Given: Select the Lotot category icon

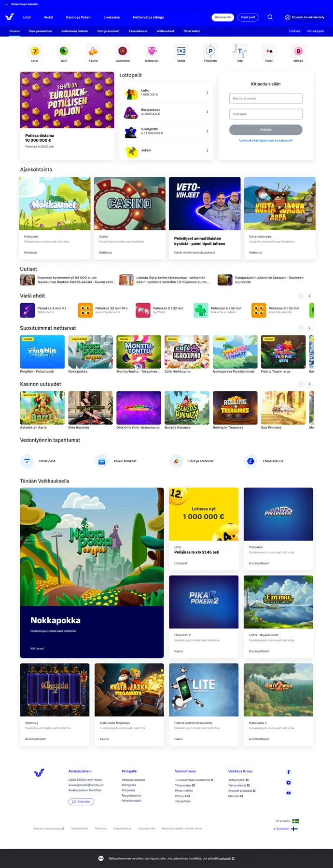Looking at the screenshot, I should click(35, 51).
